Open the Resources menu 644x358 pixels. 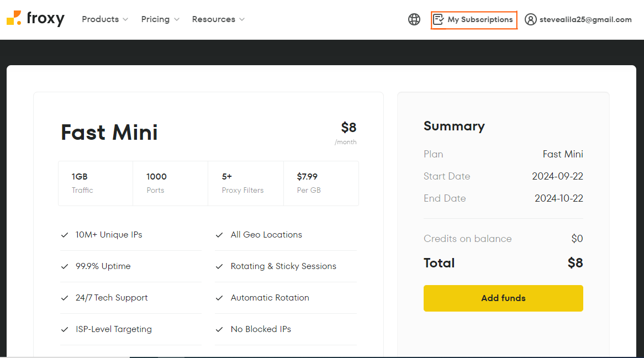tap(214, 19)
